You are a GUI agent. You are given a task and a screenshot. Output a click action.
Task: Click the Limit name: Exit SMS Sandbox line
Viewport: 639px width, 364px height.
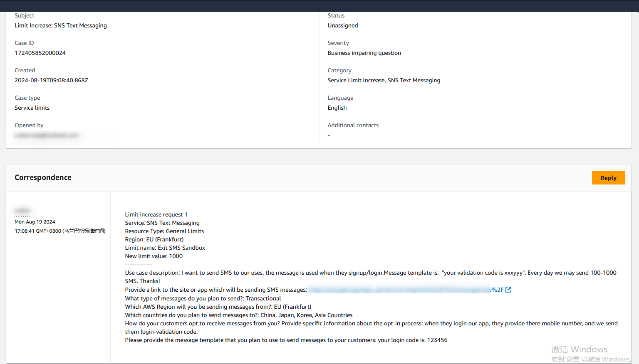(x=165, y=248)
